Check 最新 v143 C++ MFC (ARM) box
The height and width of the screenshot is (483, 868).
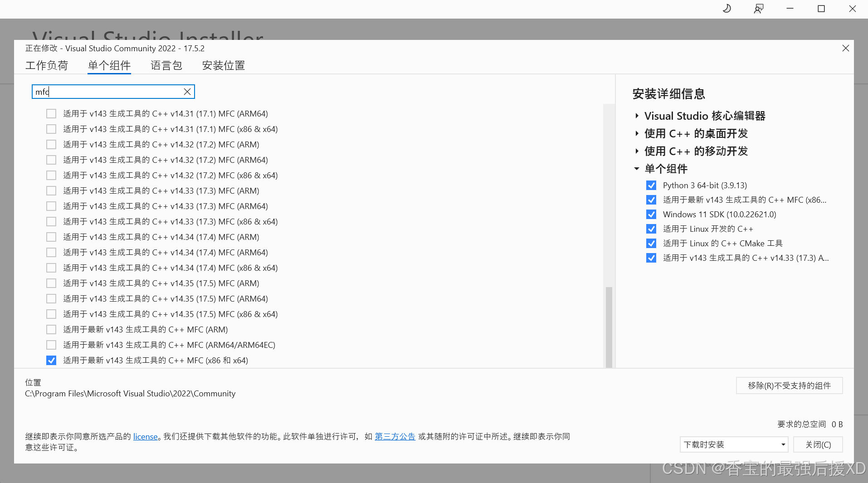point(51,330)
